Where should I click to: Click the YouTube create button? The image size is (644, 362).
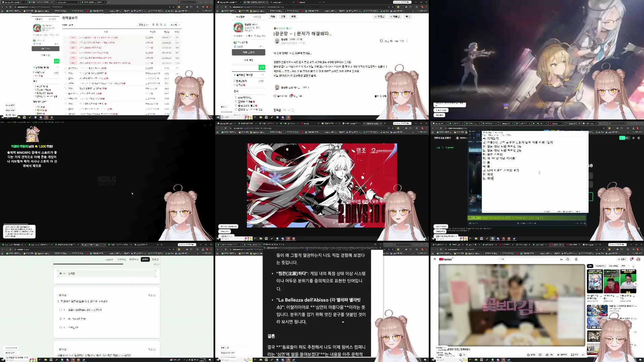621,259
